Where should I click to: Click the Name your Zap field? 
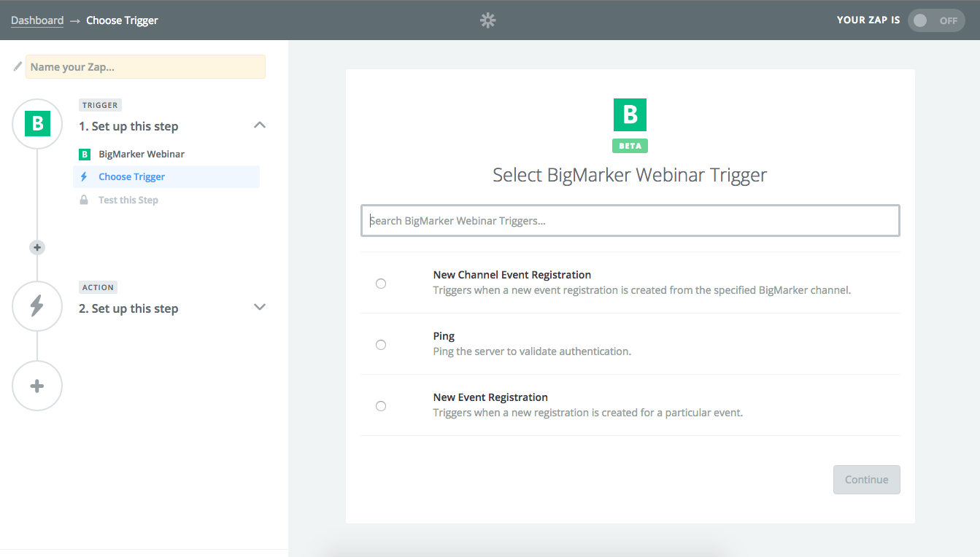tap(145, 67)
